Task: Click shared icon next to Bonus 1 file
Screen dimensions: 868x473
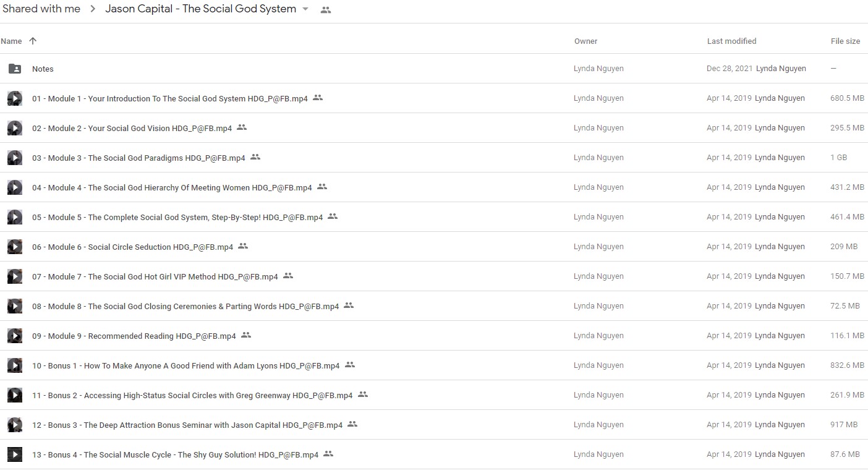Action: 350,365
